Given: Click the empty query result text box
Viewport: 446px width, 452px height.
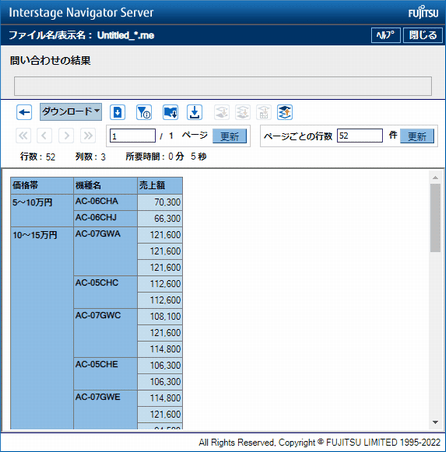Looking at the screenshot, I should click(223, 86).
